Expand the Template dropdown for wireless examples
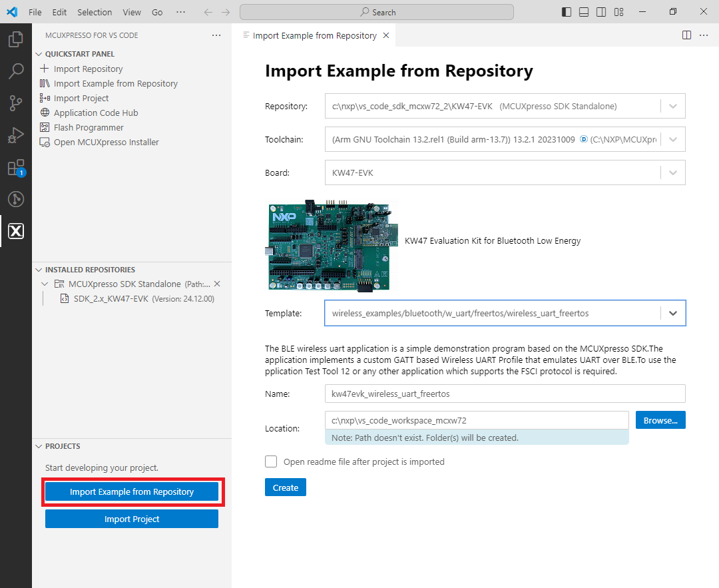Image resolution: width=719 pixels, height=588 pixels. click(x=672, y=312)
